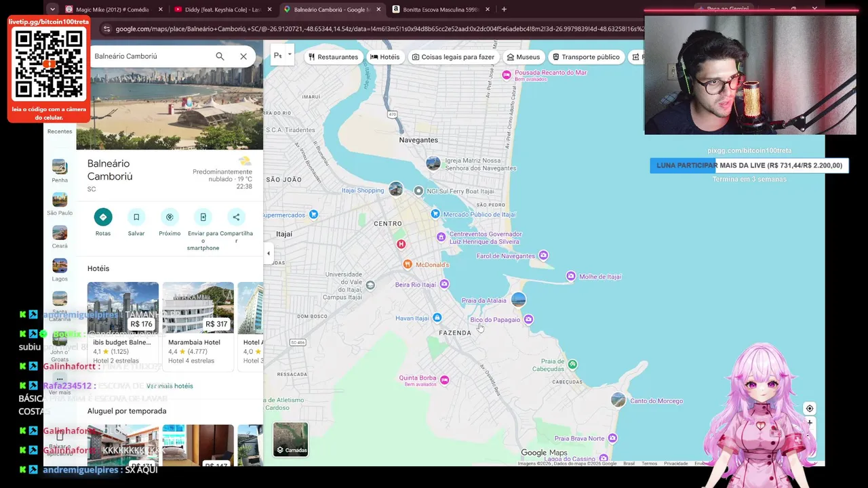Click the Pousada Recanto do Mar marker

click(x=507, y=75)
